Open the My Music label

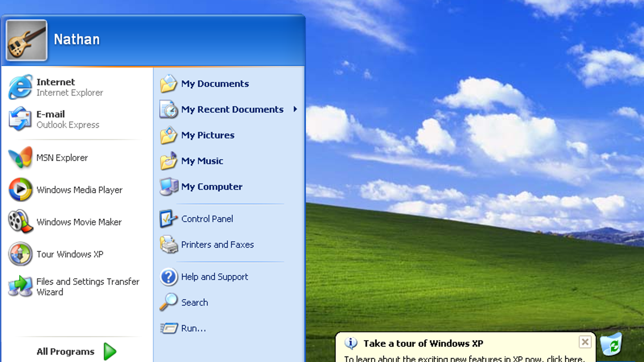202,161
